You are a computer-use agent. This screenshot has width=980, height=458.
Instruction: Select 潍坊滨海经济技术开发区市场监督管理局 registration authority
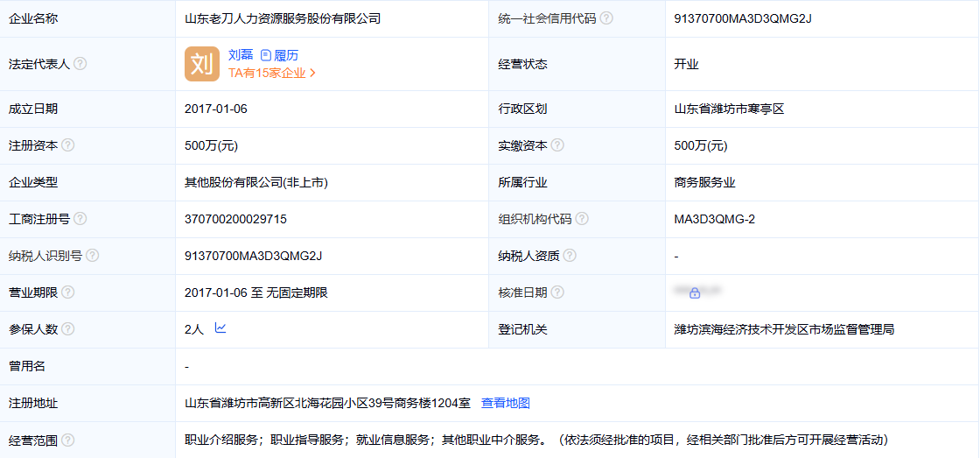coord(784,330)
